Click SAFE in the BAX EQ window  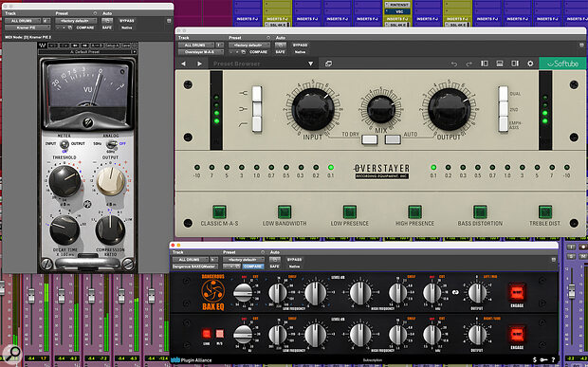click(274, 266)
